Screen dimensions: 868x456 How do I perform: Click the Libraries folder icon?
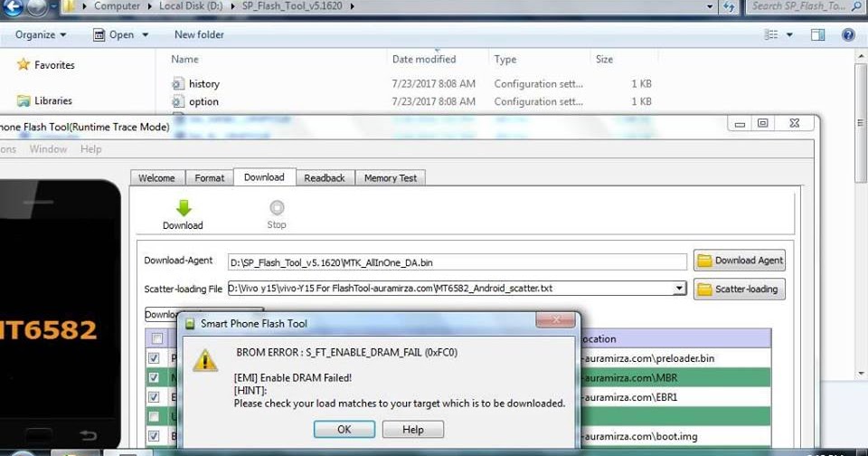click(x=24, y=100)
